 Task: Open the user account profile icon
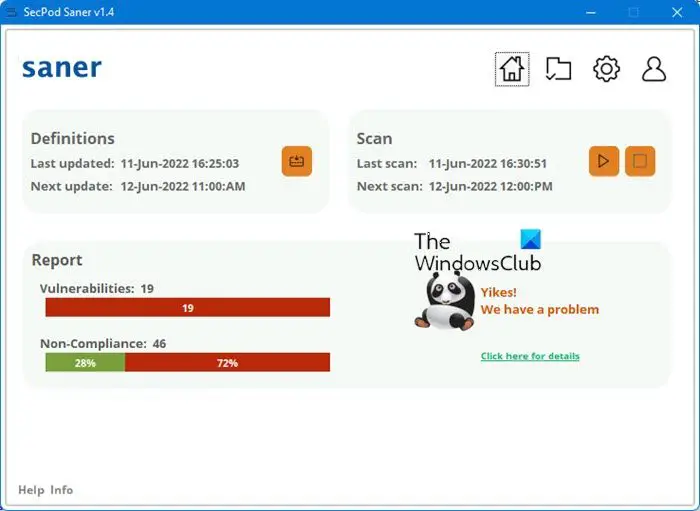pyautogui.click(x=654, y=69)
